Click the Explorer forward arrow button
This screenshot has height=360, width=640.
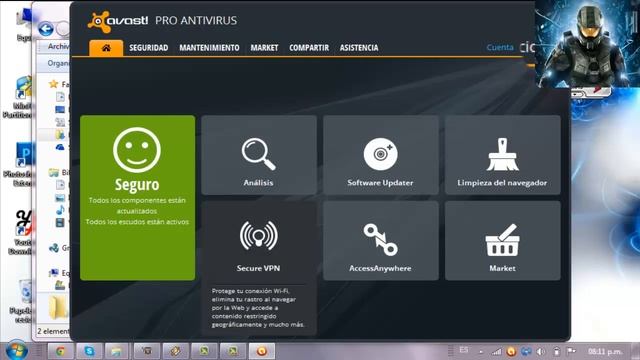click(63, 29)
